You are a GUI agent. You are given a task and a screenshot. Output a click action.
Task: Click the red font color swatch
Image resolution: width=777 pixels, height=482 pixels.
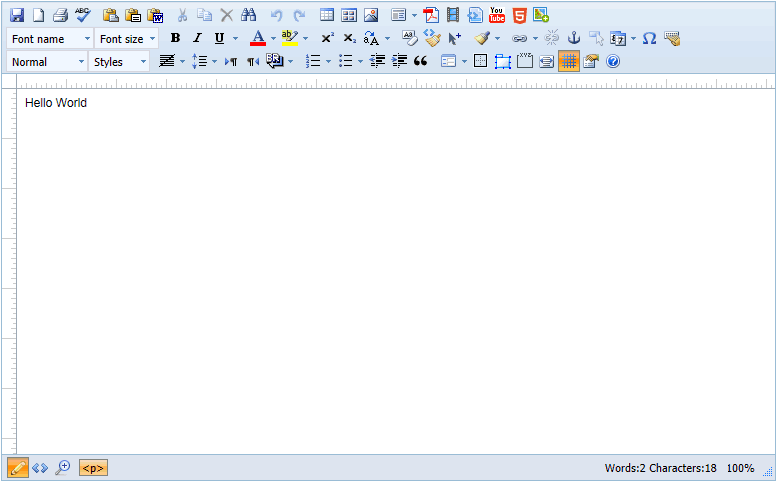pyautogui.click(x=258, y=38)
